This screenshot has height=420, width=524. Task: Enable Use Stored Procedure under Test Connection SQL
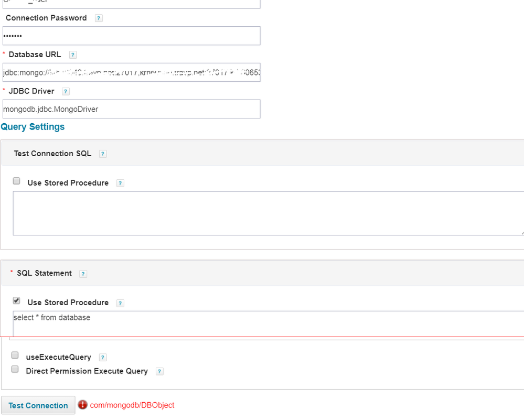pos(17,181)
